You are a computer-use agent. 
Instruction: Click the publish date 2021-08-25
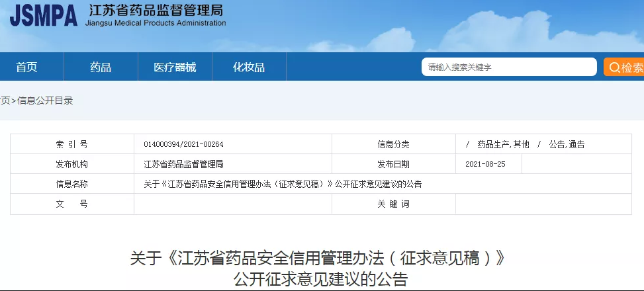485,164
